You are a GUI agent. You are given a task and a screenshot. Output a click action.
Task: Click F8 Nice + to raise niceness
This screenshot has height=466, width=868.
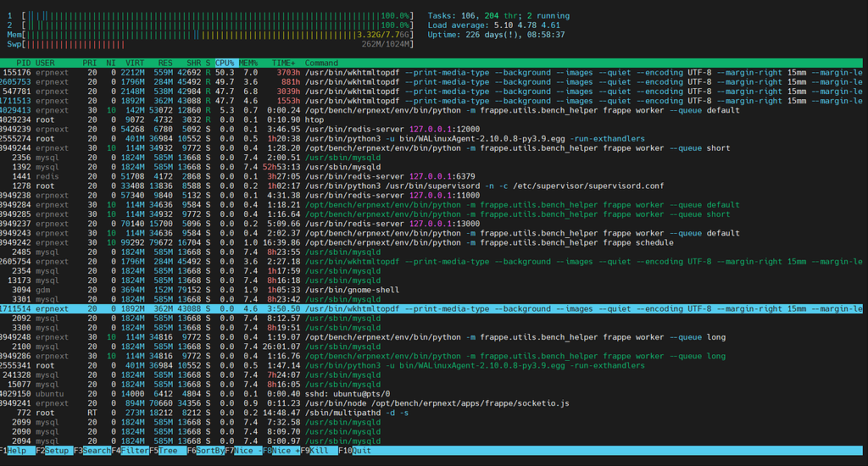click(281, 451)
